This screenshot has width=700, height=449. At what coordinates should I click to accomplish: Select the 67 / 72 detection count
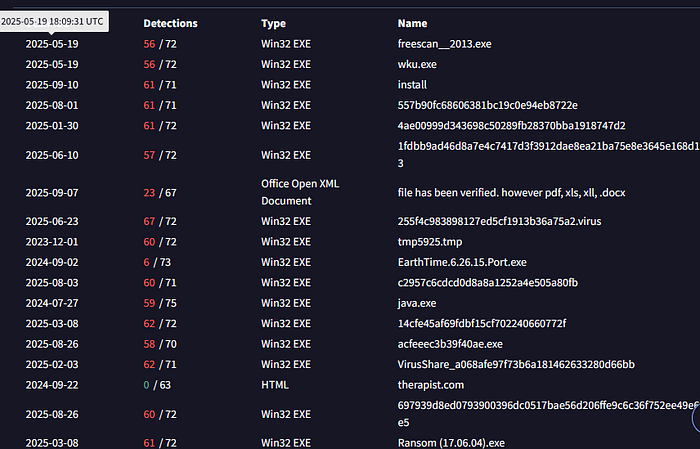pyautogui.click(x=160, y=221)
